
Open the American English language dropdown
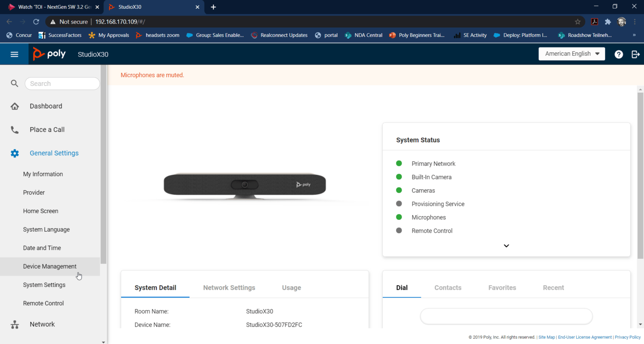[571, 54]
